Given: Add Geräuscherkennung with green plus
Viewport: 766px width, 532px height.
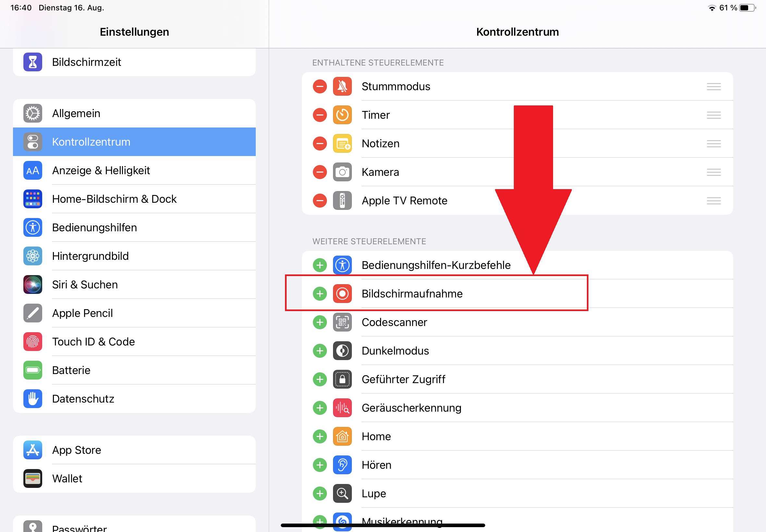Looking at the screenshot, I should pos(320,408).
